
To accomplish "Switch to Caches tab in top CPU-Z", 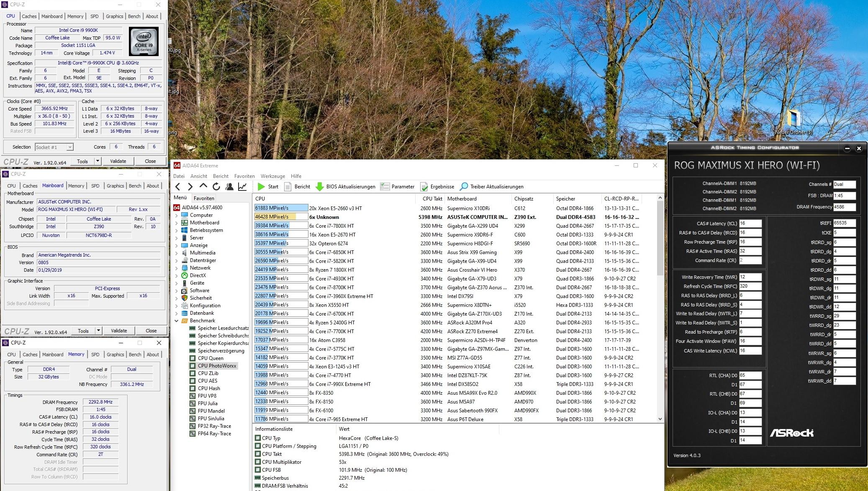I will coord(29,16).
